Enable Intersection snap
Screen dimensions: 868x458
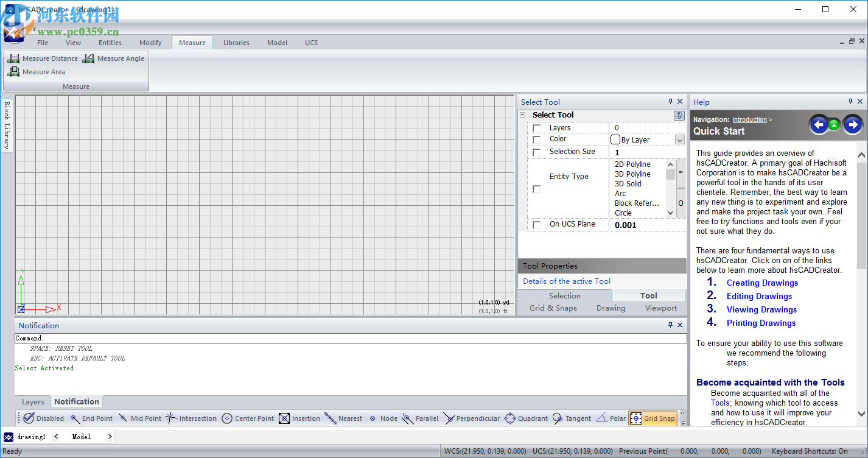(191, 418)
